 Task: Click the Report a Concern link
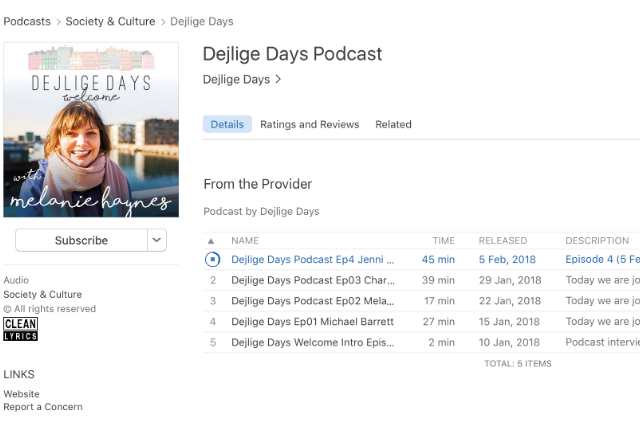(43, 407)
